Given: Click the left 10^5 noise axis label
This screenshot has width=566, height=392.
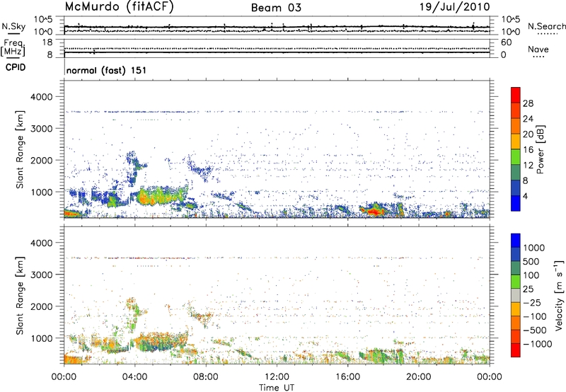Looking at the screenshot, I should [43, 19].
